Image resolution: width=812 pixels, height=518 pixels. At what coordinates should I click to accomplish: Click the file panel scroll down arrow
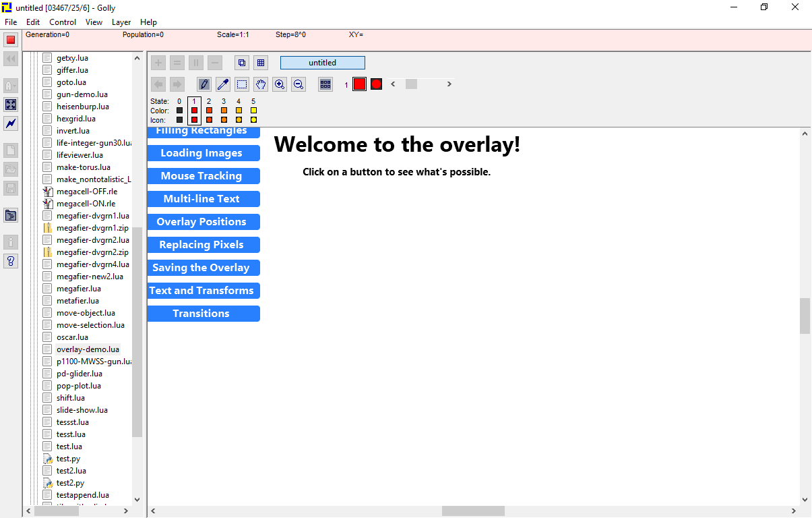(x=137, y=500)
